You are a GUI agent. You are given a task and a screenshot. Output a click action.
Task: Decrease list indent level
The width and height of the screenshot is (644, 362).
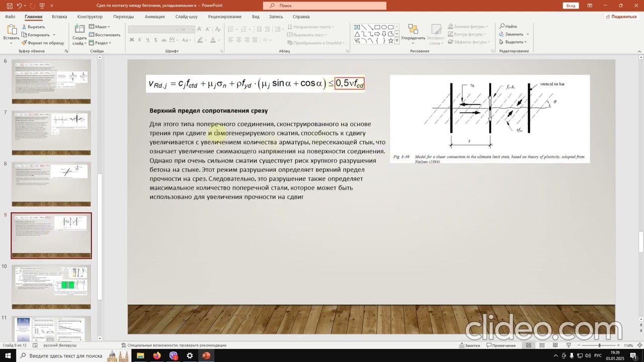(259, 29)
